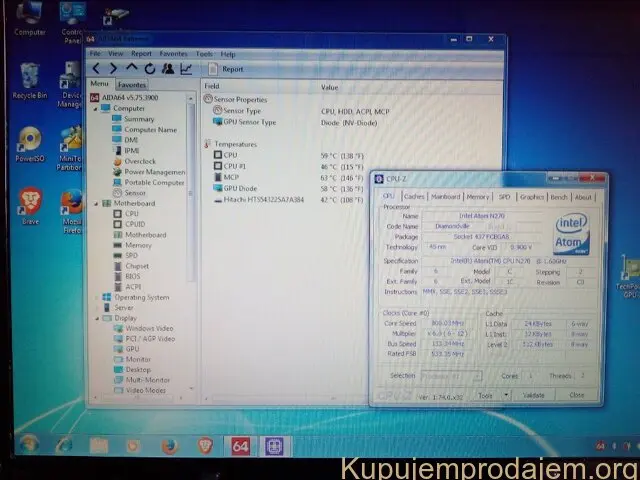The image size is (640, 480).
Task: Collapse the Motherboard tree node
Action: [x=96, y=203]
